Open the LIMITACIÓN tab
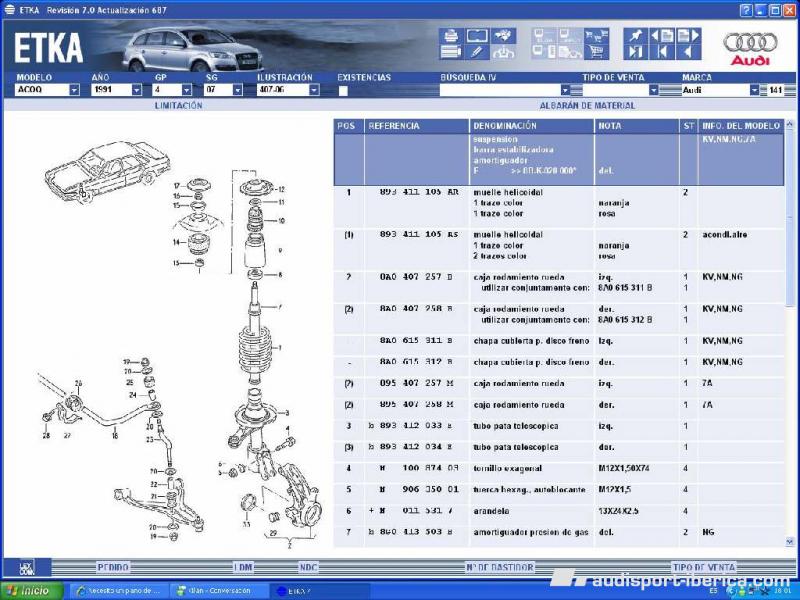 click(x=179, y=106)
